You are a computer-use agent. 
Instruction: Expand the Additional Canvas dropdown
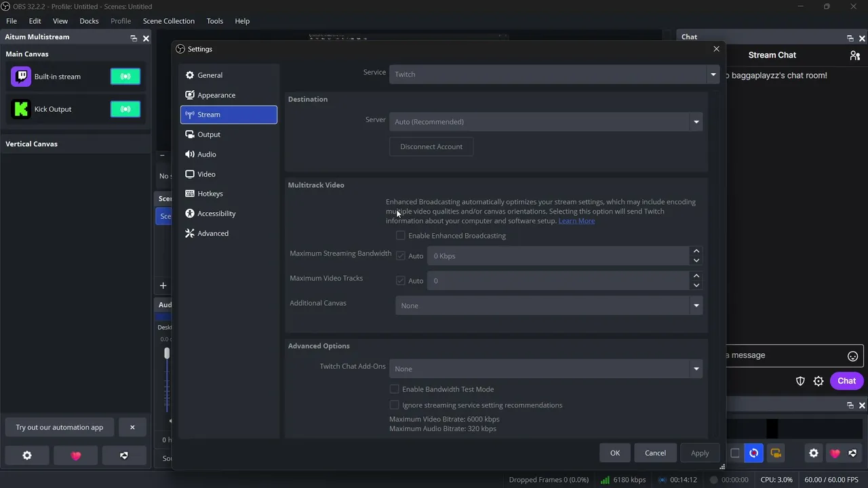point(549,306)
